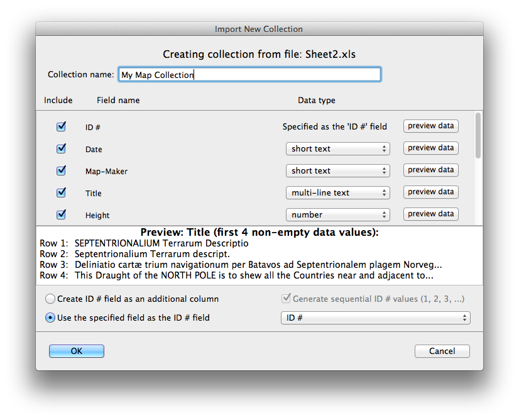Select 'Use the specified field as ID #'
Viewport: 519px width, 420px height.
[50, 318]
